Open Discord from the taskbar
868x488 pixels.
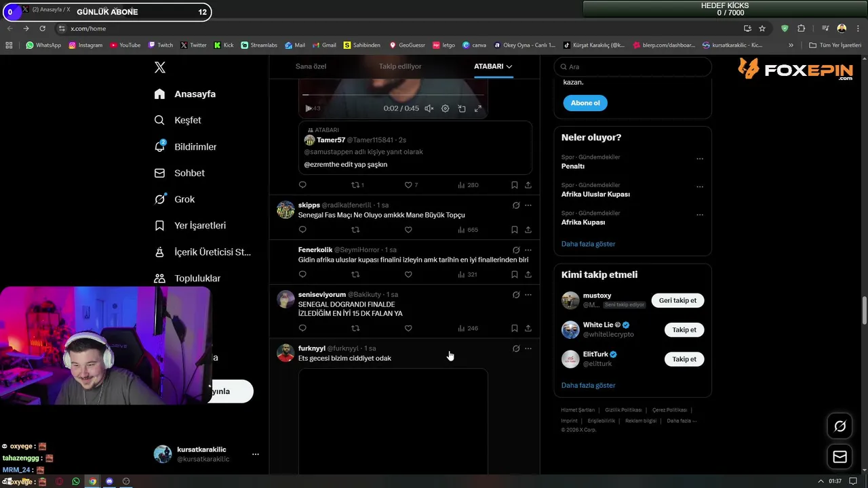(109, 481)
